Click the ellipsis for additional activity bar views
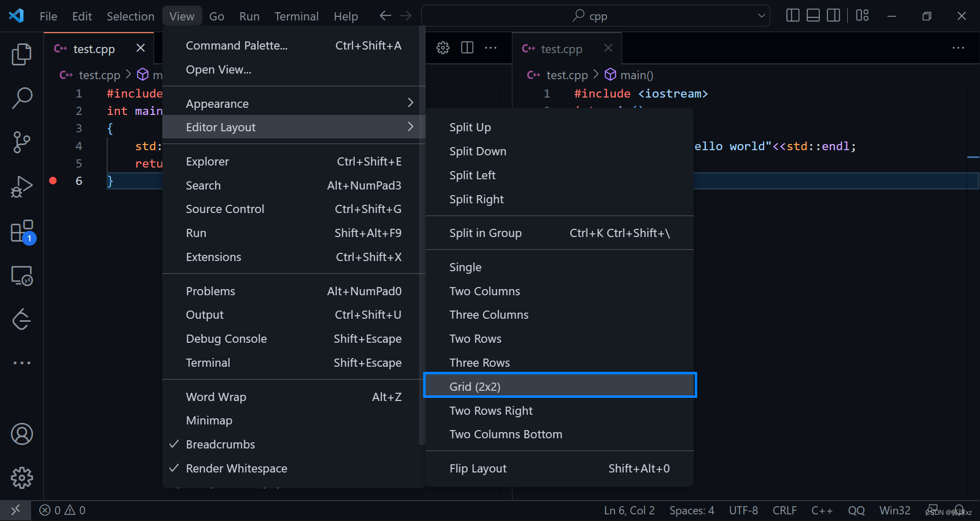The width and height of the screenshot is (980, 521). click(21, 363)
